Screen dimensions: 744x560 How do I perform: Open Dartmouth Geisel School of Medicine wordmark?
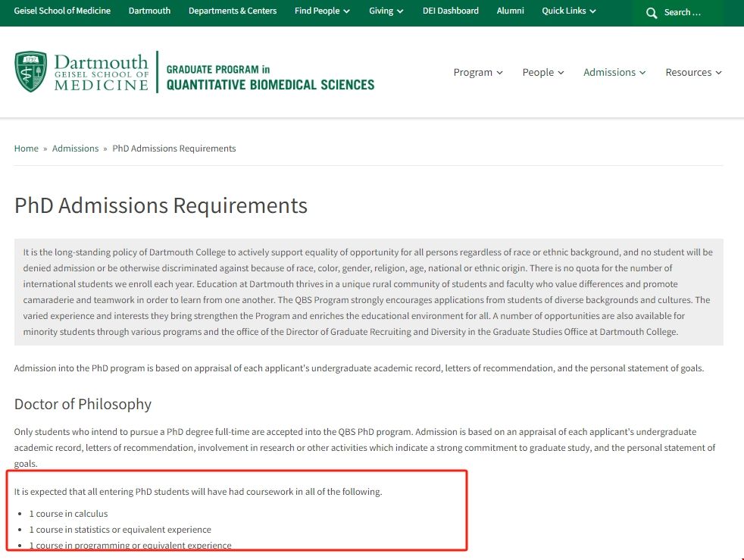pos(101,73)
